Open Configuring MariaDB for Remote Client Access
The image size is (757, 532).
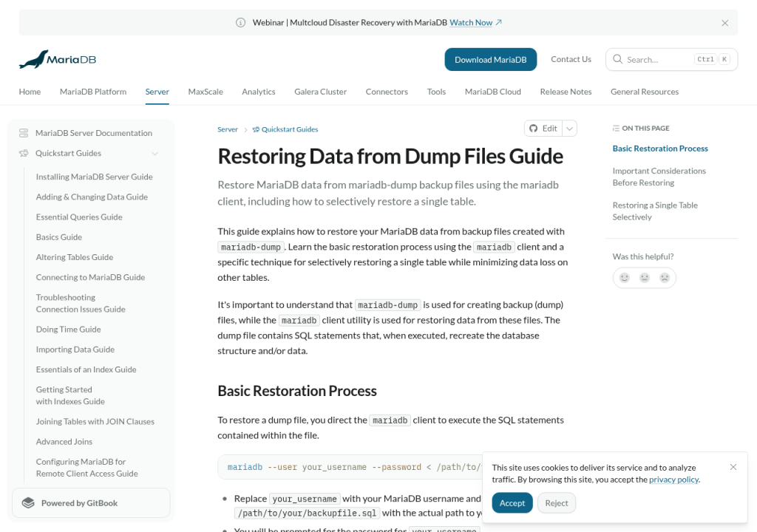[x=87, y=468]
